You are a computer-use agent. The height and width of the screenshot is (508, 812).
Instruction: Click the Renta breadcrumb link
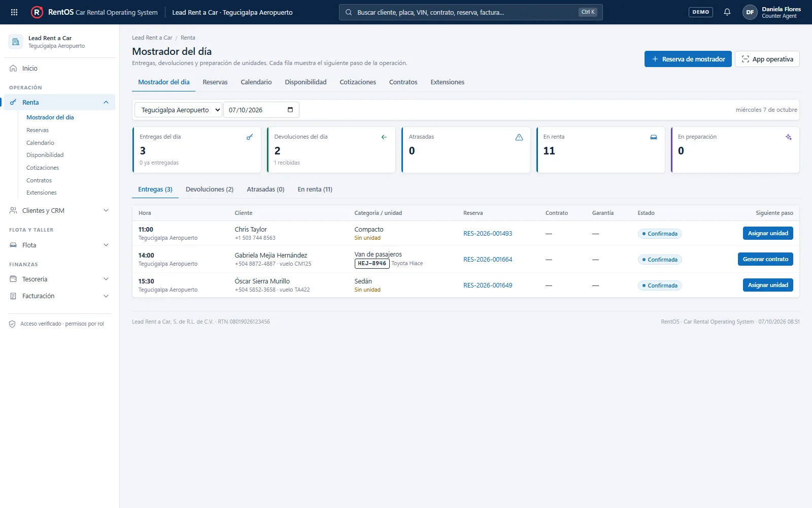click(188, 38)
